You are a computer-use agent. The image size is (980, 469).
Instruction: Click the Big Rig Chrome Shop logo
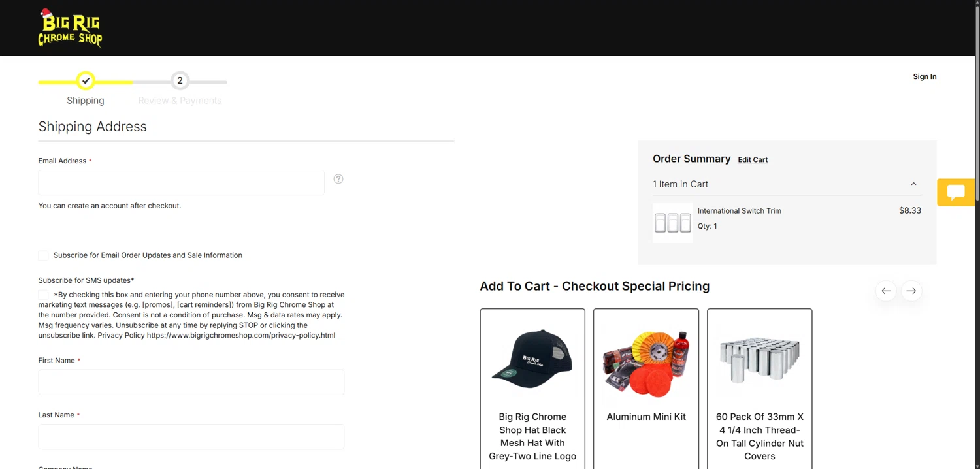pos(70,28)
